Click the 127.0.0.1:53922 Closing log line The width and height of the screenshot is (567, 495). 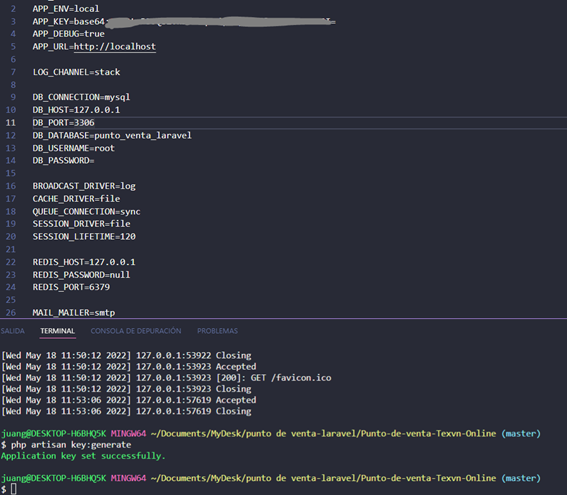[127, 355]
